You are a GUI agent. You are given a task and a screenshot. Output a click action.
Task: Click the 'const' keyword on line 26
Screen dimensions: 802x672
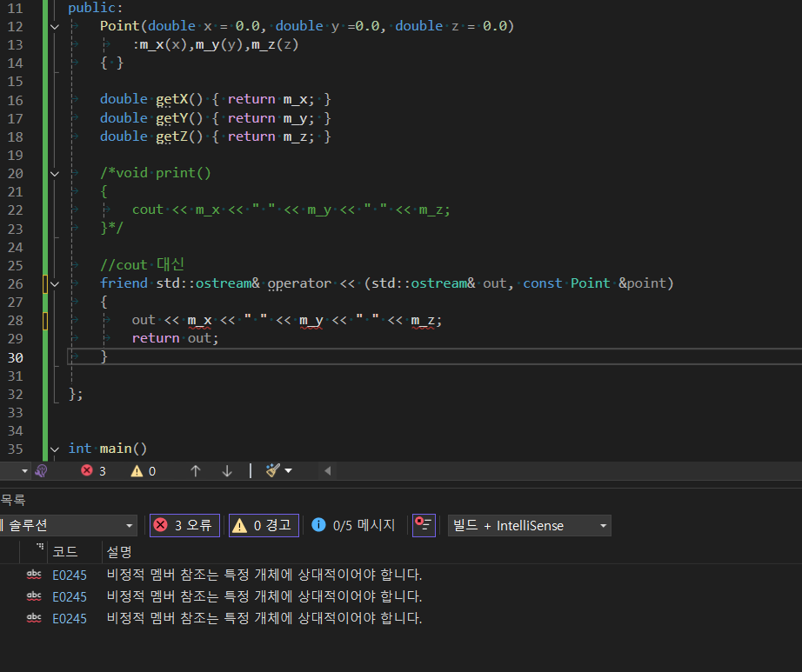tap(542, 283)
